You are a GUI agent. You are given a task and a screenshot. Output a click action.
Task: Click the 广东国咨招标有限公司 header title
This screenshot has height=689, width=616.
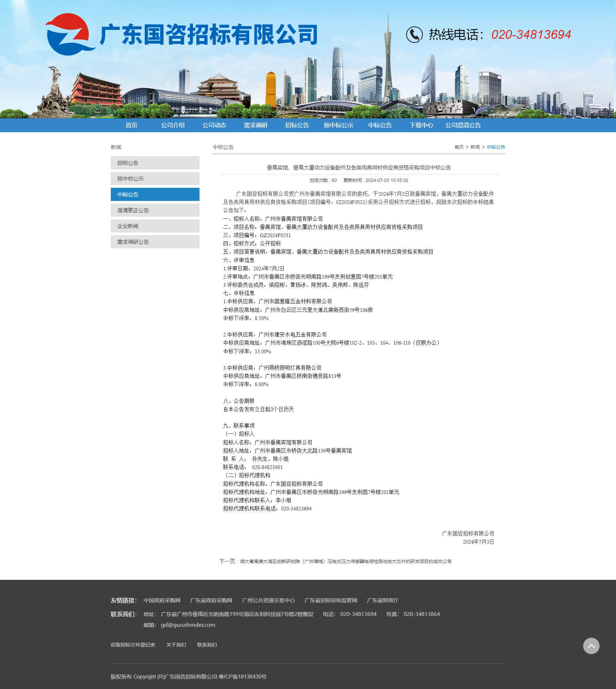click(209, 35)
